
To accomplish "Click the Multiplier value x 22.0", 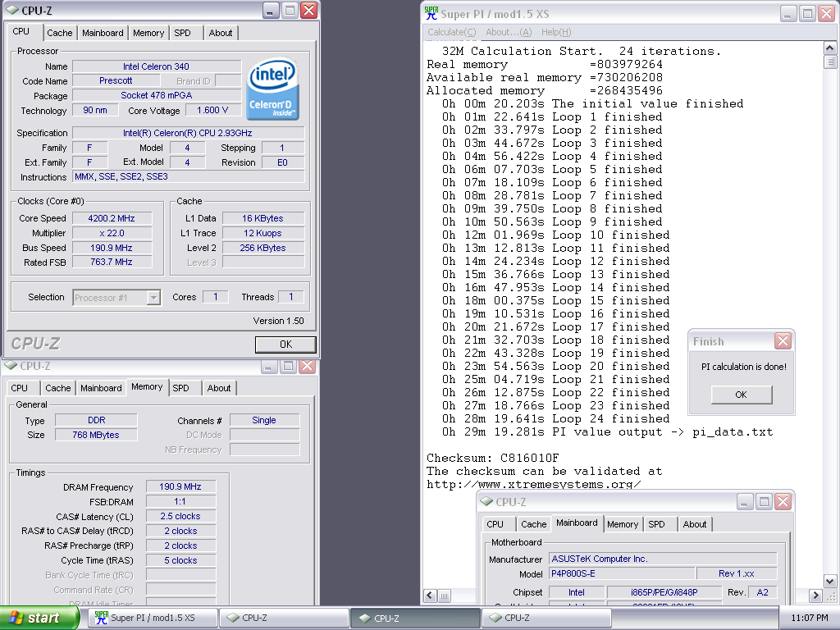I will pyautogui.click(x=112, y=233).
